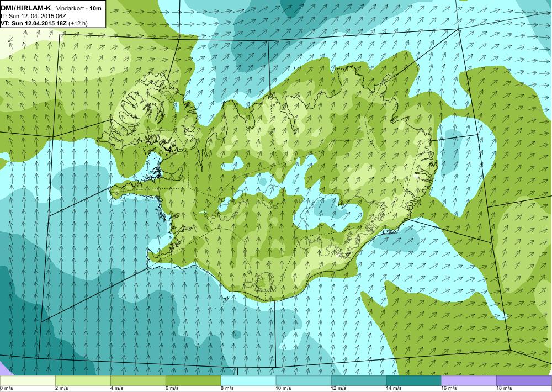The width and height of the screenshot is (552, 392).
Task: Click the "Vindarkort - 10m" map type text
Action: [x=79, y=8]
